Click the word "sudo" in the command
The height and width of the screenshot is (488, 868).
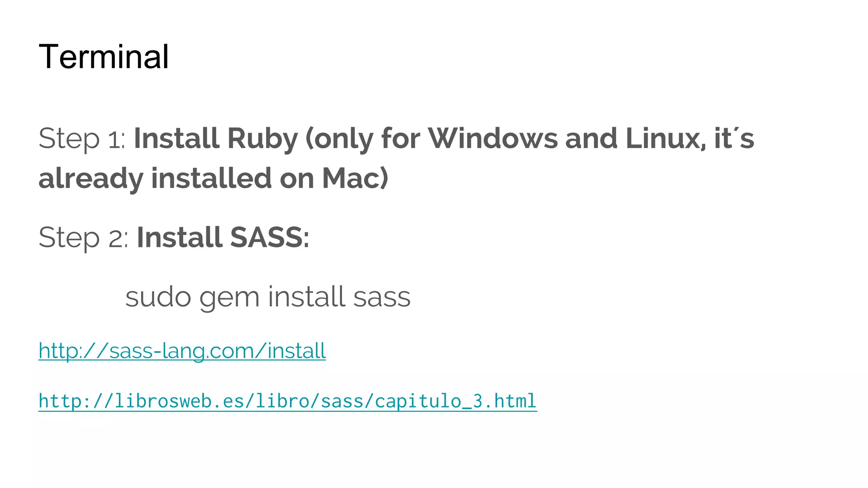[x=158, y=297]
